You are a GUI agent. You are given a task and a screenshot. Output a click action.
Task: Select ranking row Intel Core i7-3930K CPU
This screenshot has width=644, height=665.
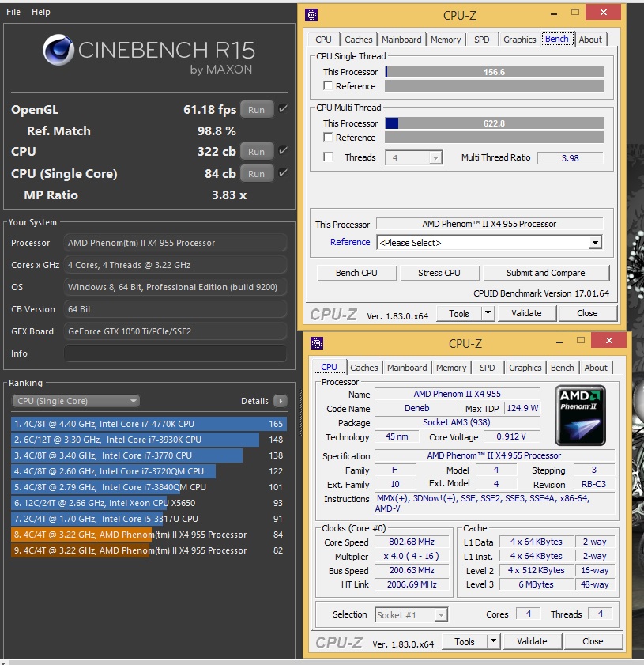tap(149, 440)
